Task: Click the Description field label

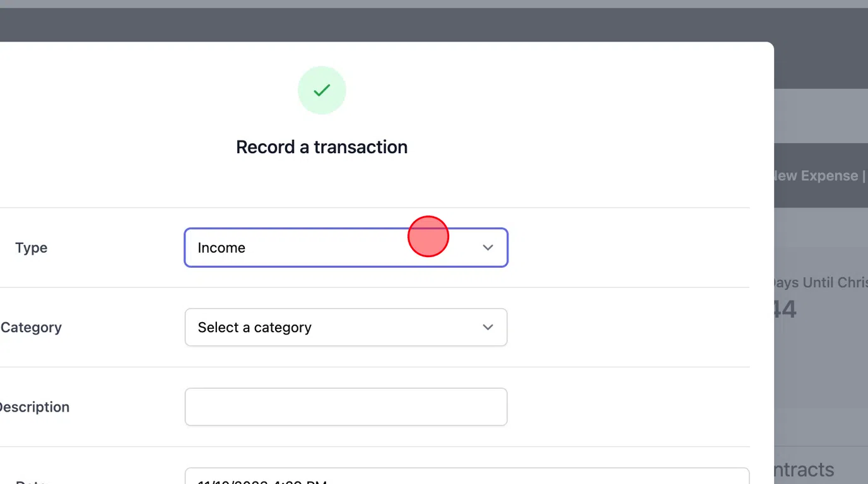Action: click(x=34, y=406)
